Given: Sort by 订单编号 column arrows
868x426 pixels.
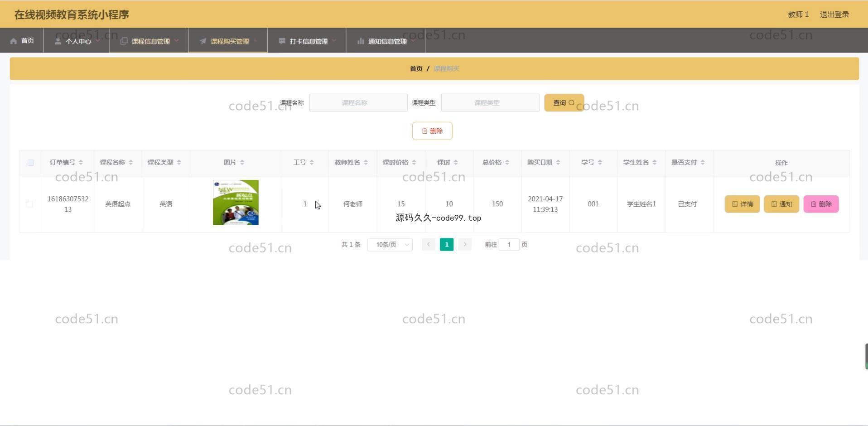Looking at the screenshot, I should click(x=81, y=162).
